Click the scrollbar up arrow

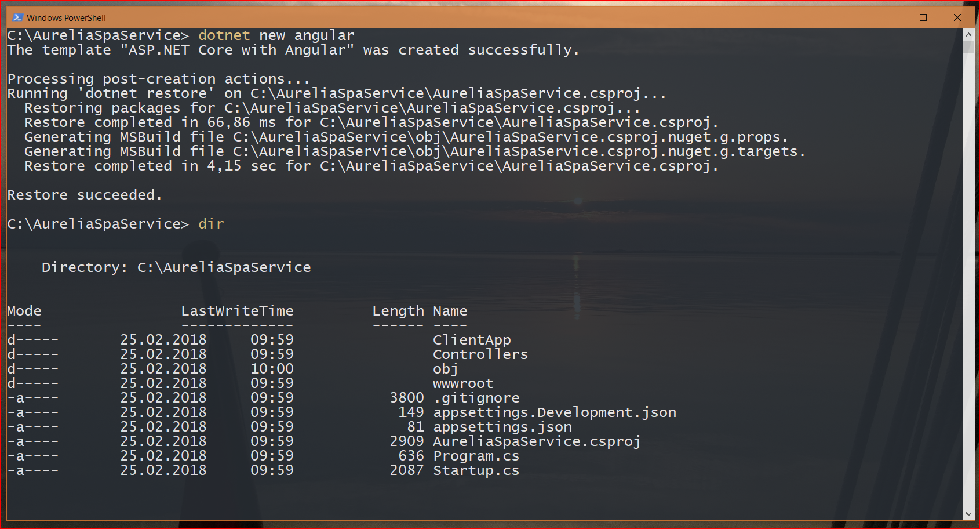pyautogui.click(x=968, y=34)
